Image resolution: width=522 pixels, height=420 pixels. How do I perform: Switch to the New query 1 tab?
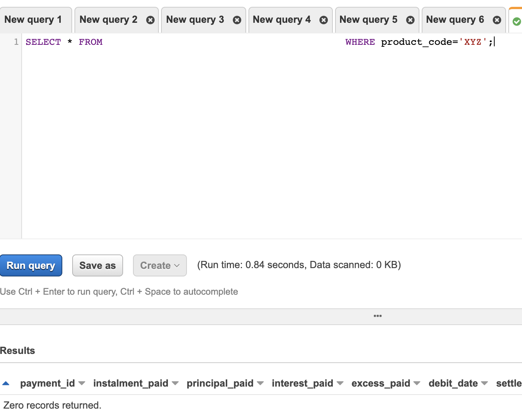[x=33, y=20]
